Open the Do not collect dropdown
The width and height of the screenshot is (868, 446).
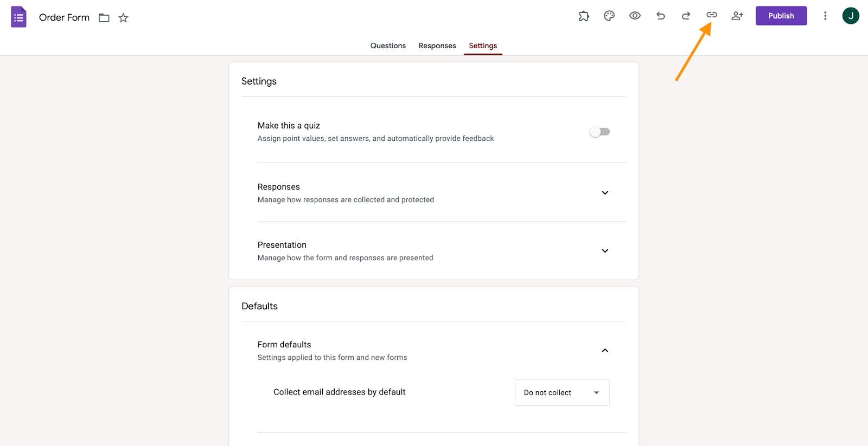coord(562,392)
